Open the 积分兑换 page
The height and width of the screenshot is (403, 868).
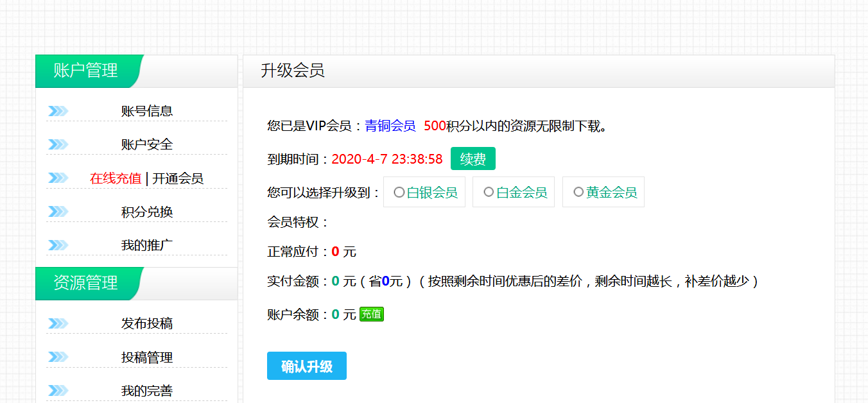click(x=147, y=212)
